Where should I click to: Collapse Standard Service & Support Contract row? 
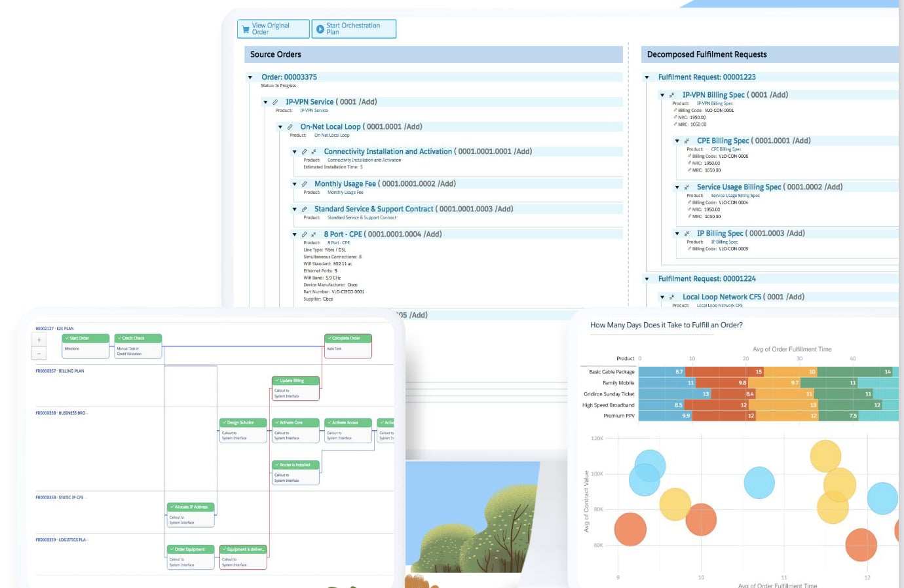tap(294, 210)
